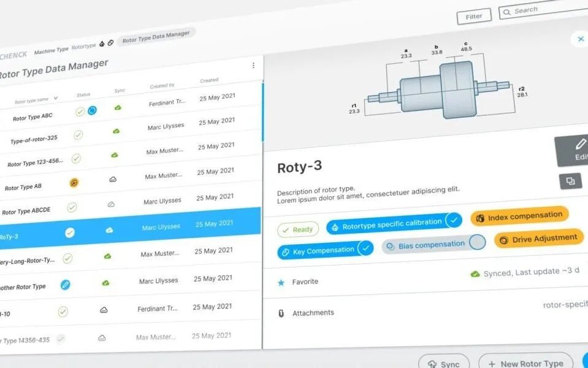The width and height of the screenshot is (588, 368).
Task: Click the list scrollbar
Action: coord(262,112)
